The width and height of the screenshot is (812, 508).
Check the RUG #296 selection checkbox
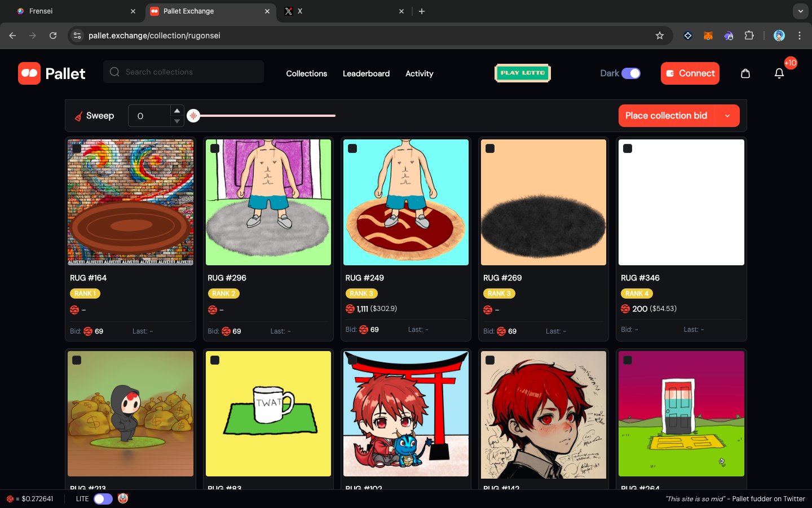(x=215, y=148)
